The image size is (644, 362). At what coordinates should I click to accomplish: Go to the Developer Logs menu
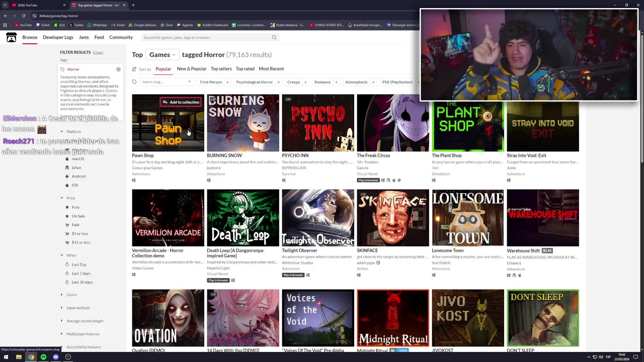pyautogui.click(x=58, y=37)
